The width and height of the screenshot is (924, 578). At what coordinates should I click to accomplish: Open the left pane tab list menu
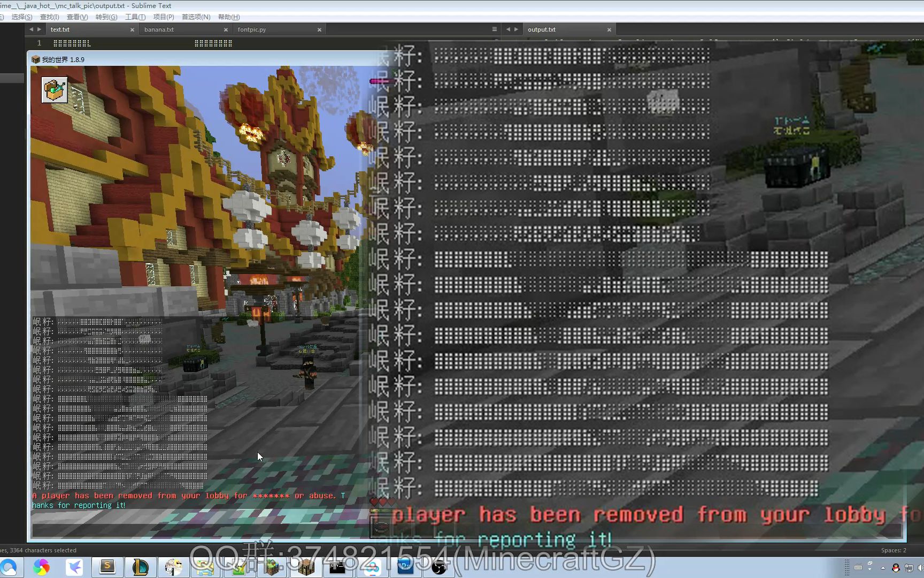pos(495,29)
